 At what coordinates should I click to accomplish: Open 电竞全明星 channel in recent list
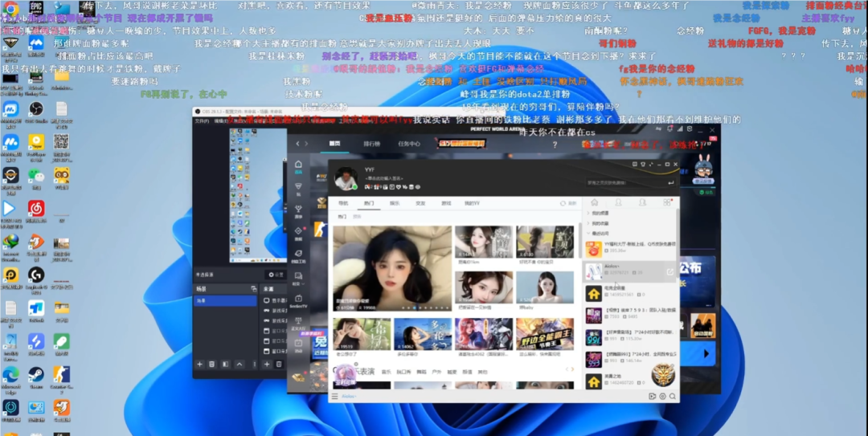(x=628, y=293)
